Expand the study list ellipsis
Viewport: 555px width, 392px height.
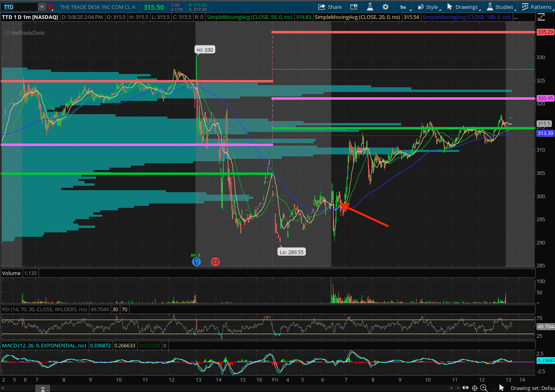pos(516,17)
